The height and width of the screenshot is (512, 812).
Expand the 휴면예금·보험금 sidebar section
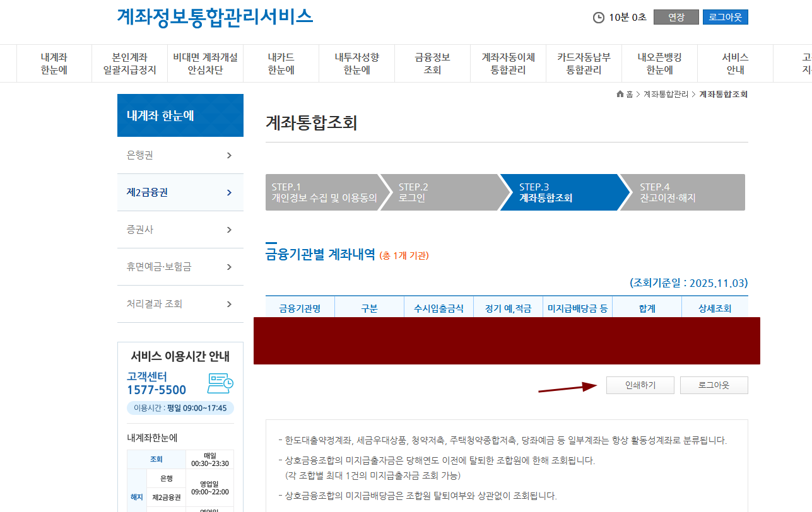[x=180, y=267]
